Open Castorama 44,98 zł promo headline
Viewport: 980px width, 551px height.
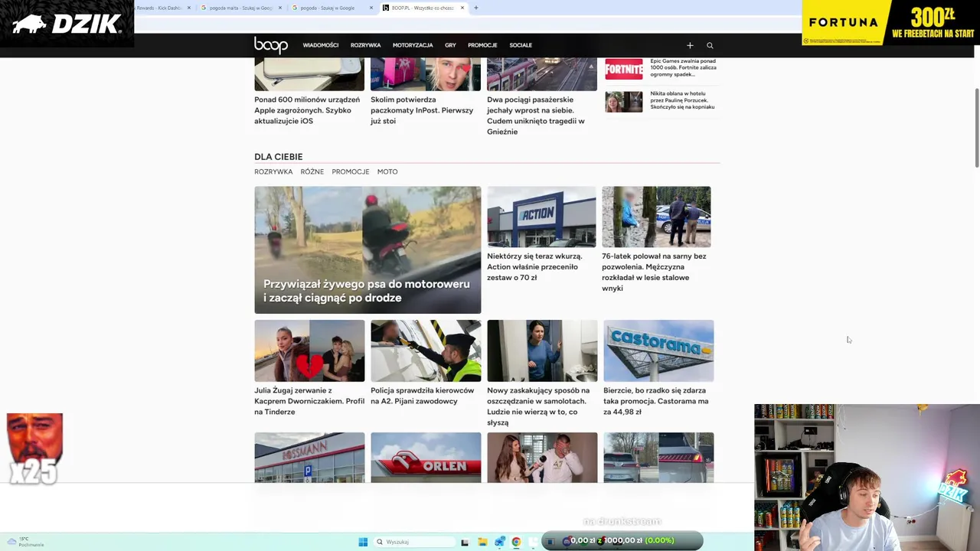[656, 401]
